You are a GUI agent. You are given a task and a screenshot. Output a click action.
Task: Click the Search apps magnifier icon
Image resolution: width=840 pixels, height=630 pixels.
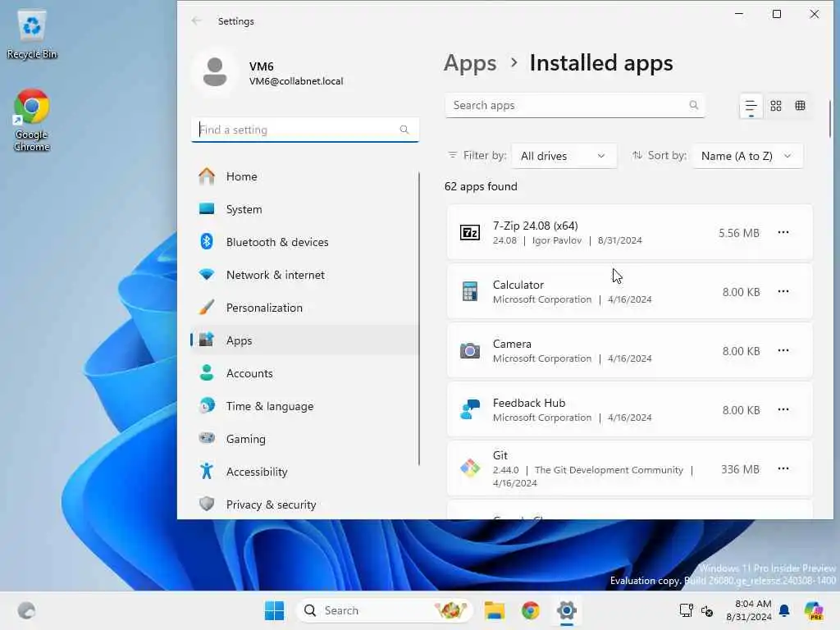tap(694, 105)
